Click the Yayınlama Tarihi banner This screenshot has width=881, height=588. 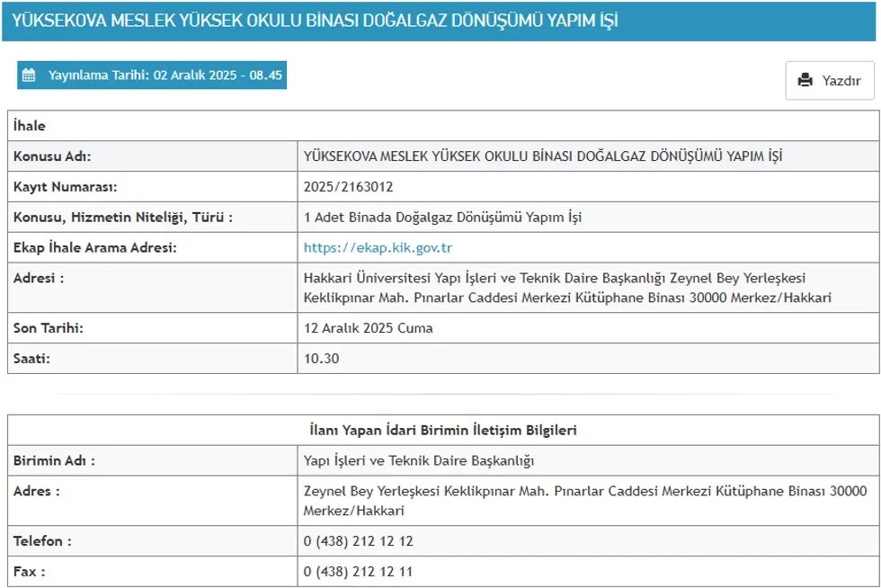153,76
